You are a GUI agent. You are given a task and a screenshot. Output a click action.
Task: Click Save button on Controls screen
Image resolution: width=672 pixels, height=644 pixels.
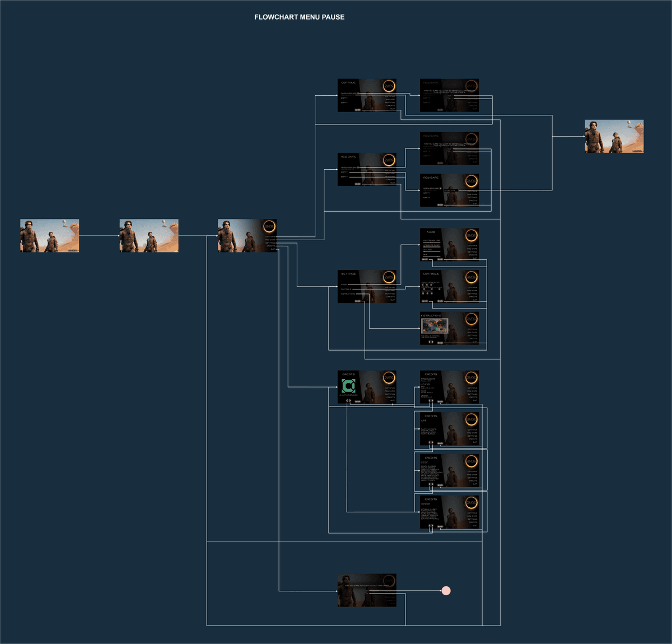(424, 301)
